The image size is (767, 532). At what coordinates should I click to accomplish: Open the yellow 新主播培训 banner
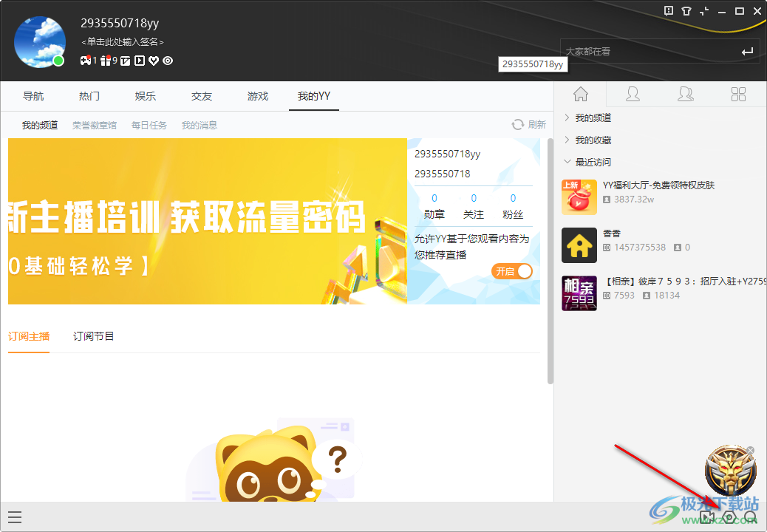click(208, 221)
